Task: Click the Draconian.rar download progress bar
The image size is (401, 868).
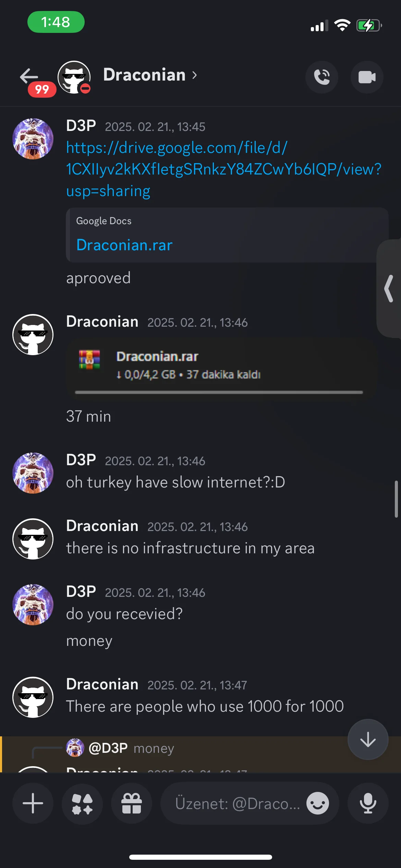Action: (x=219, y=392)
